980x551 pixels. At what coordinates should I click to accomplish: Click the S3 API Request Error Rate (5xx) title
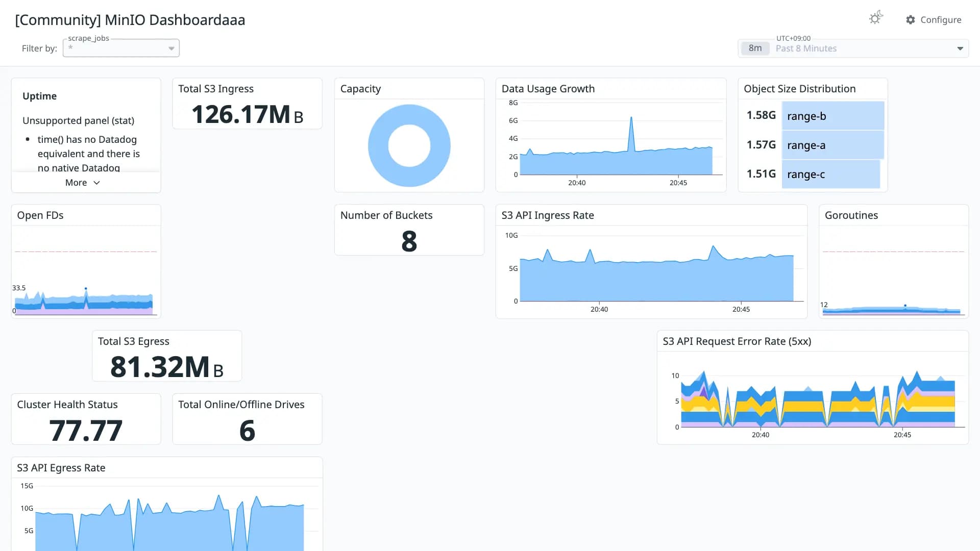click(737, 341)
